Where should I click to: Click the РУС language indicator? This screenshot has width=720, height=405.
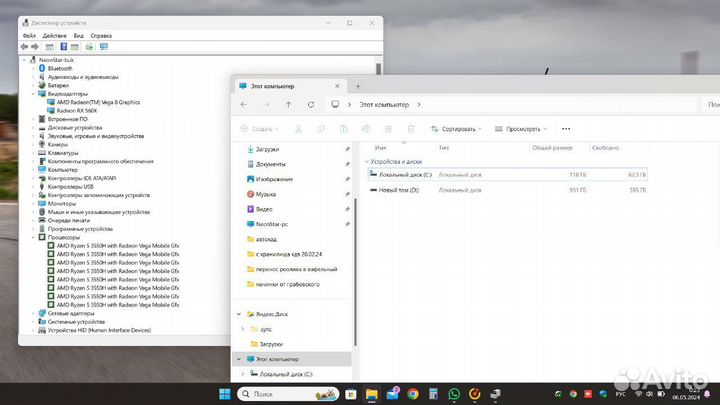(620, 394)
